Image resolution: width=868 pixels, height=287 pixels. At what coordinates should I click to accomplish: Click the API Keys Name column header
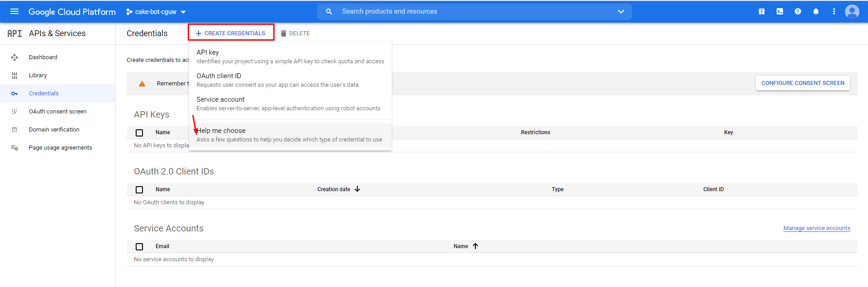pyautogui.click(x=163, y=132)
